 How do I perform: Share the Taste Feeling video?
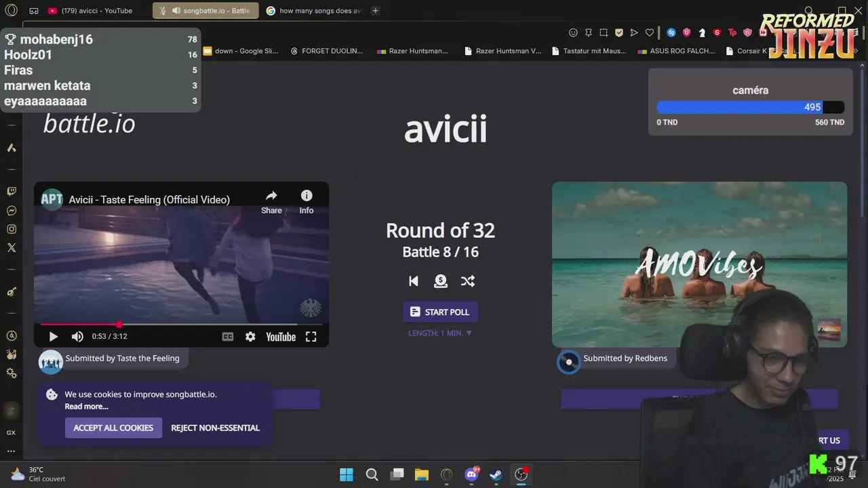tap(271, 201)
